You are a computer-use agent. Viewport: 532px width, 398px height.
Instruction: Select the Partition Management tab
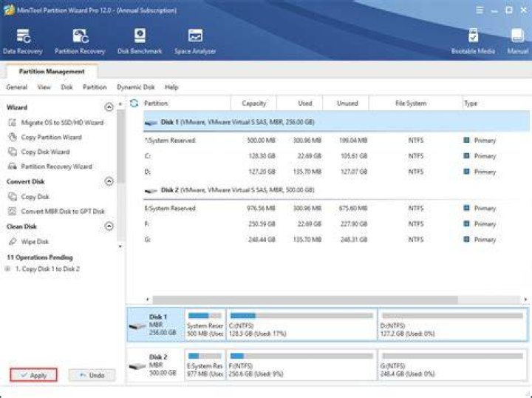pyautogui.click(x=52, y=71)
